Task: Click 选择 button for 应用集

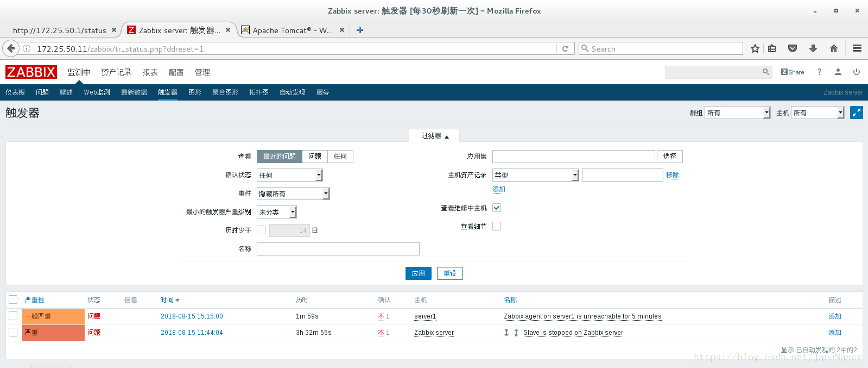Action: pos(670,157)
